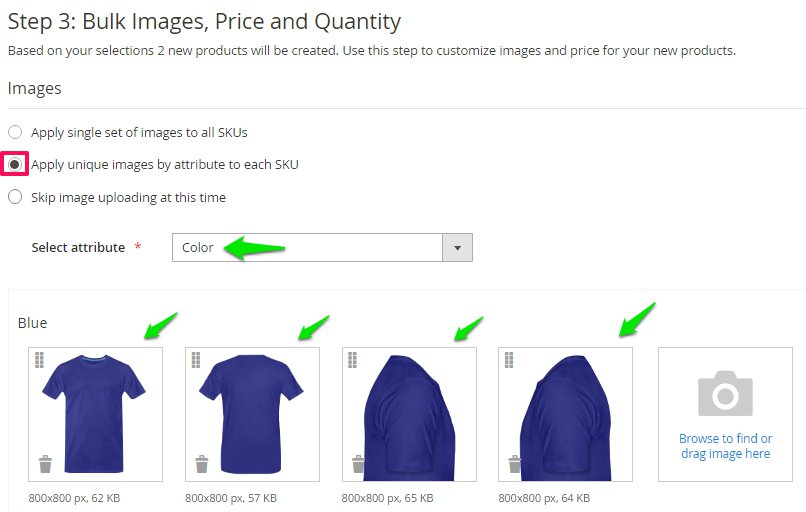
Task: Click trash icon on second shirt image
Action: (202, 464)
